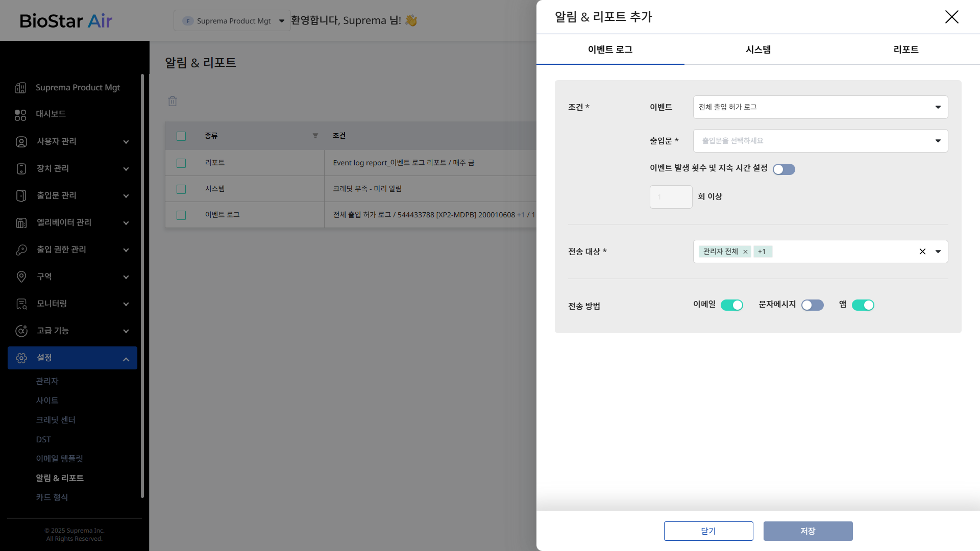
Task: Click the user management person icon
Action: point(21,142)
